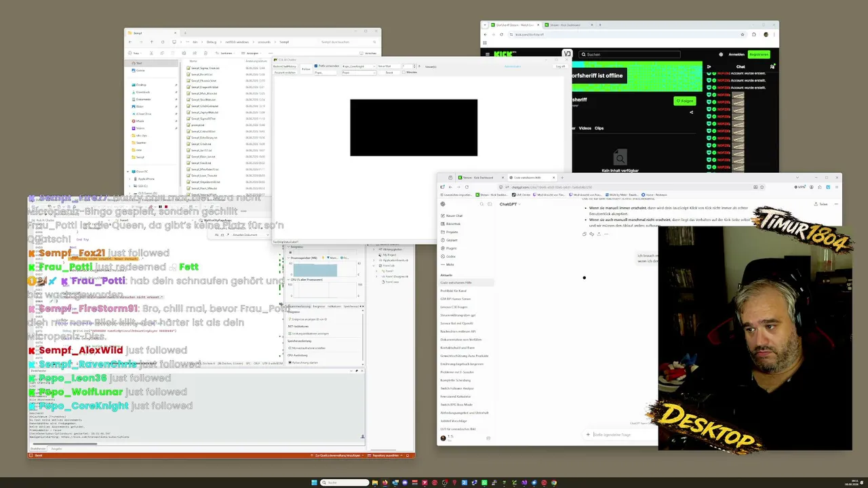868x488 pixels.
Task: Open chat 'Twitch Follower Analyse'
Action: [458, 388]
